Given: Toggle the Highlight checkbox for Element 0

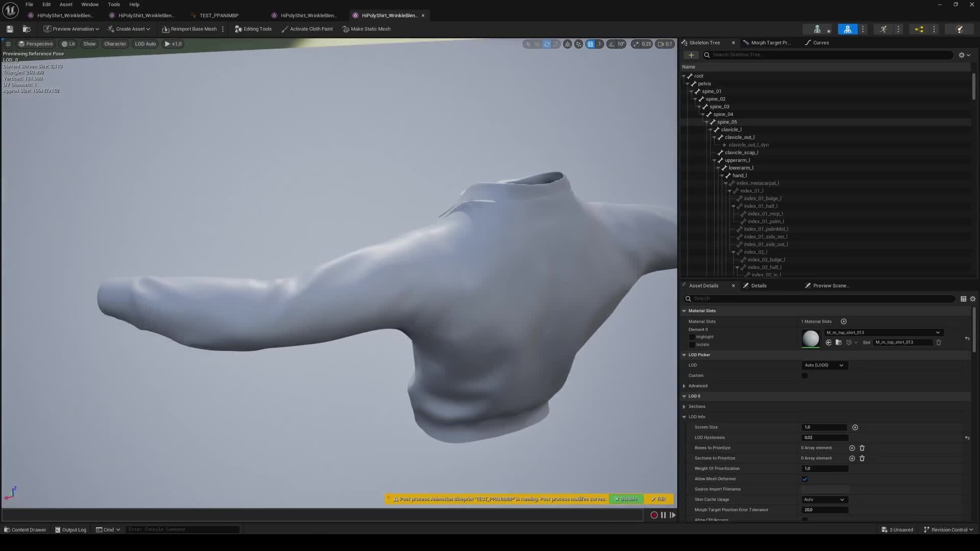Looking at the screenshot, I should tap(693, 337).
